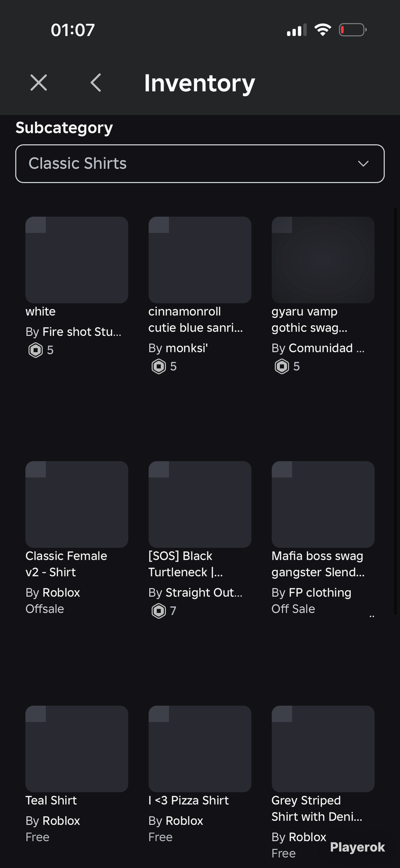Open the I <3 Pizza Shirt item

point(189,800)
